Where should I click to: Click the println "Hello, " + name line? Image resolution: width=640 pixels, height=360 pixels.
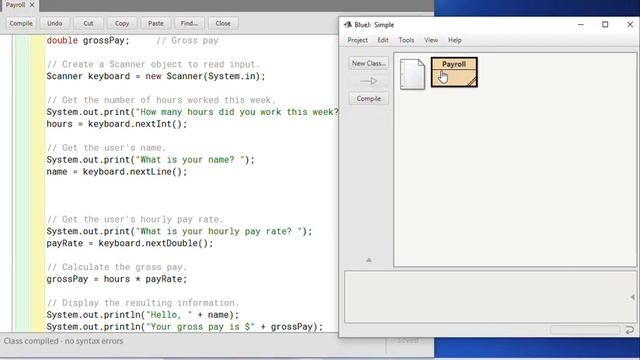pos(142,315)
